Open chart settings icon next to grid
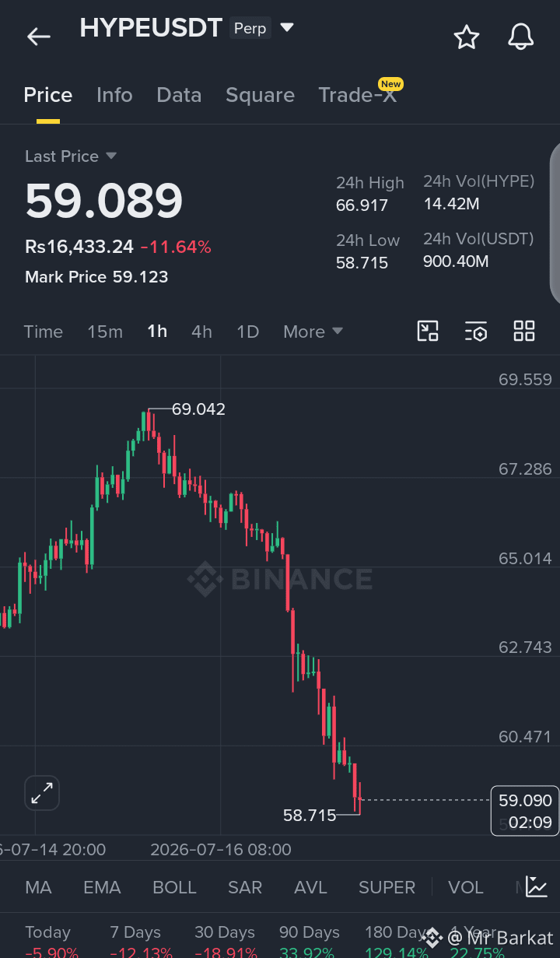Screen dimensions: 560x958 [476, 331]
